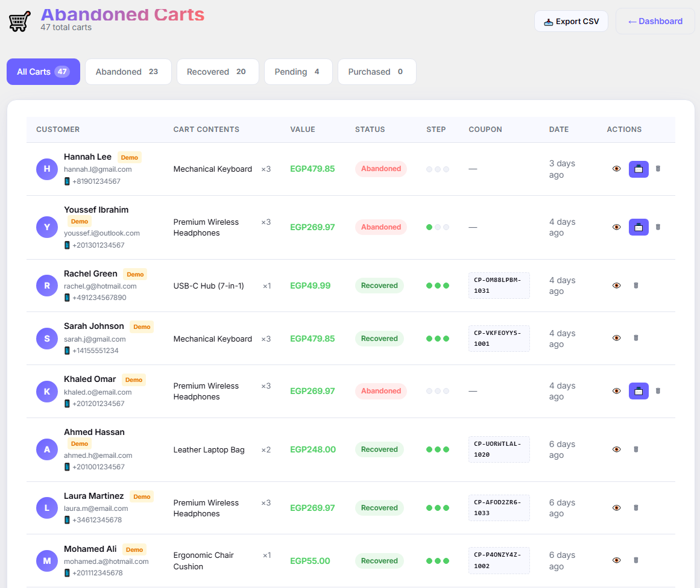The image size is (700, 588).
Task: View Hannah Lee's cart details eye icon
Action: pos(616,169)
